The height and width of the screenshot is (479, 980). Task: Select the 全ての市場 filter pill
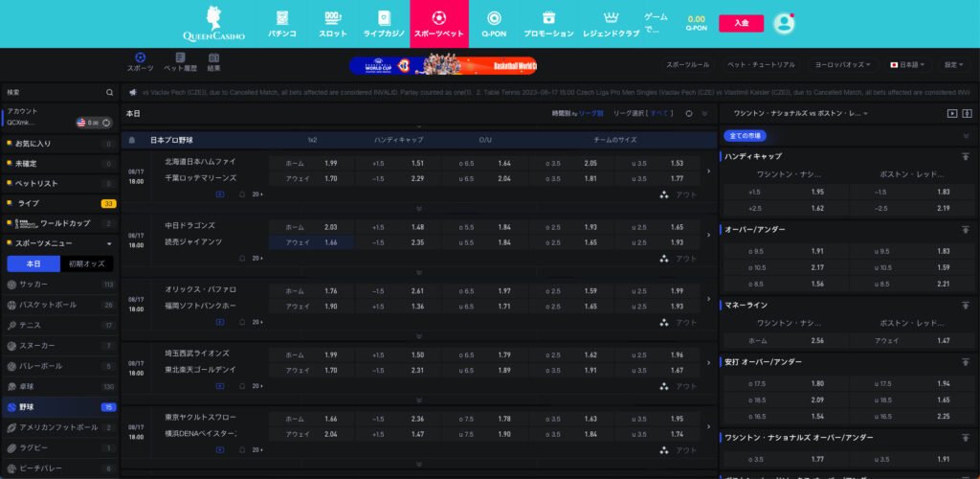746,136
